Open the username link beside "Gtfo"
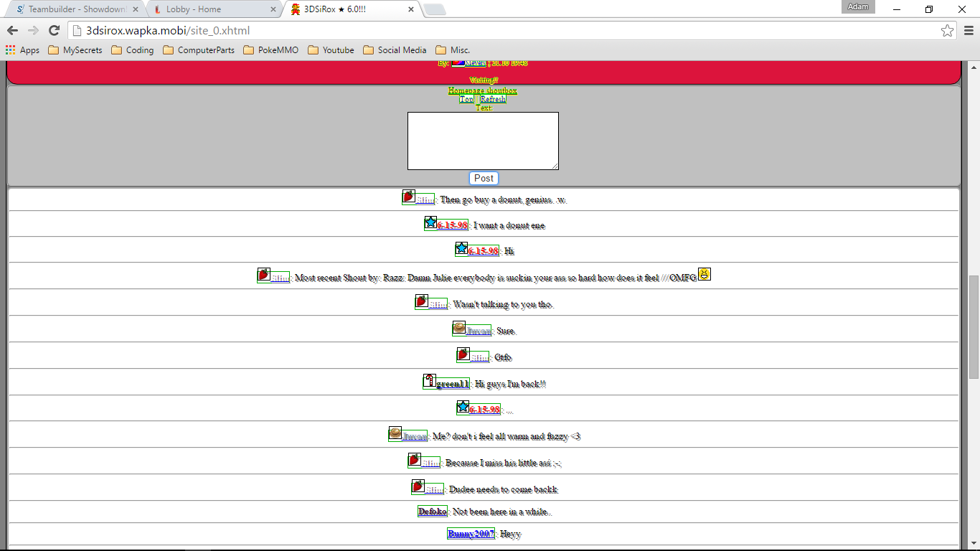 pyautogui.click(x=480, y=357)
